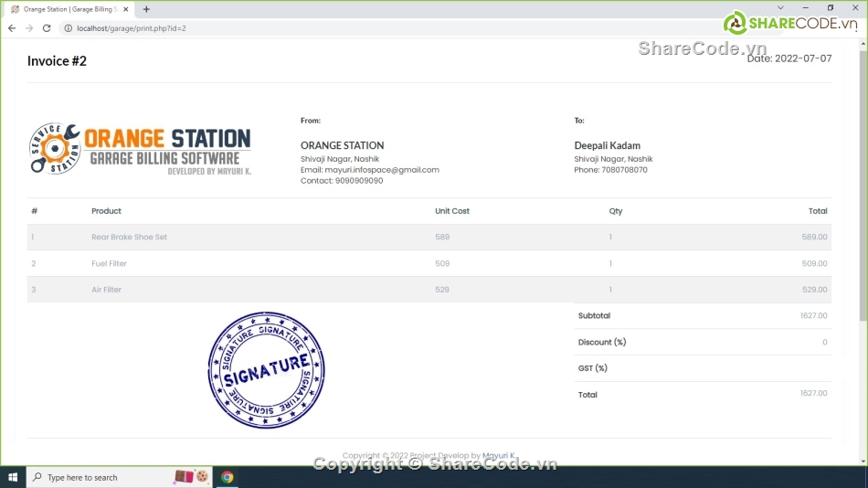Open site information icon in address bar
The image size is (868, 488).
tap(69, 28)
